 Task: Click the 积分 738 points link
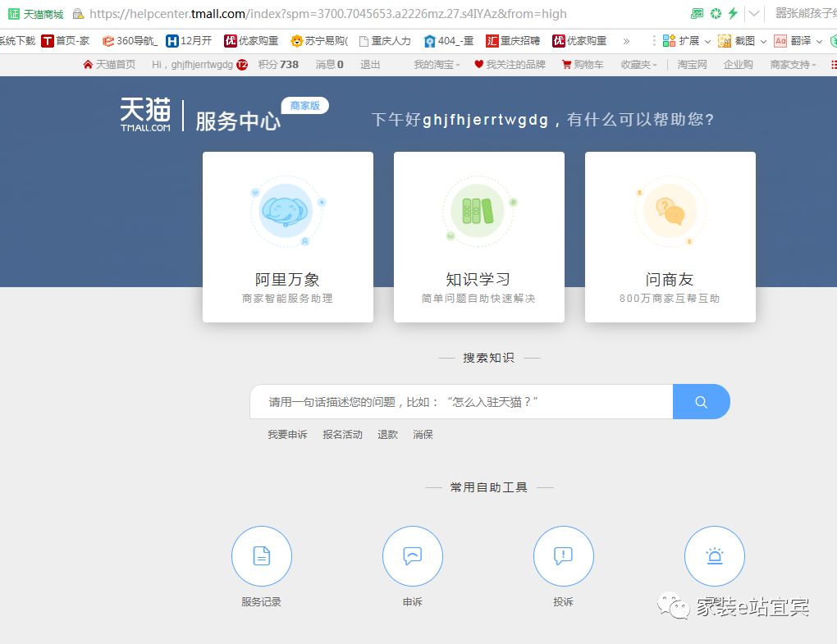pyautogui.click(x=278, y=65)
